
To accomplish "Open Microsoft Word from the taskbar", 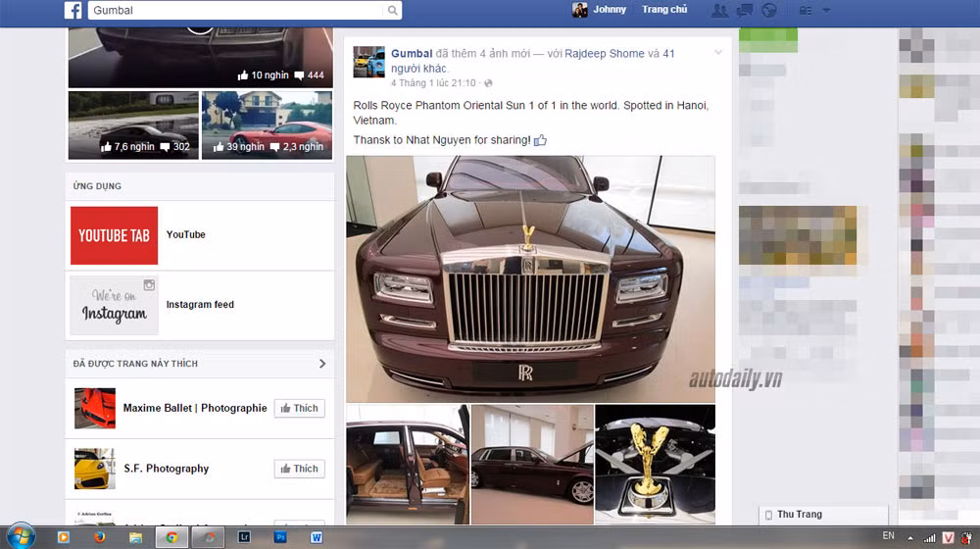I will (317, 537).
